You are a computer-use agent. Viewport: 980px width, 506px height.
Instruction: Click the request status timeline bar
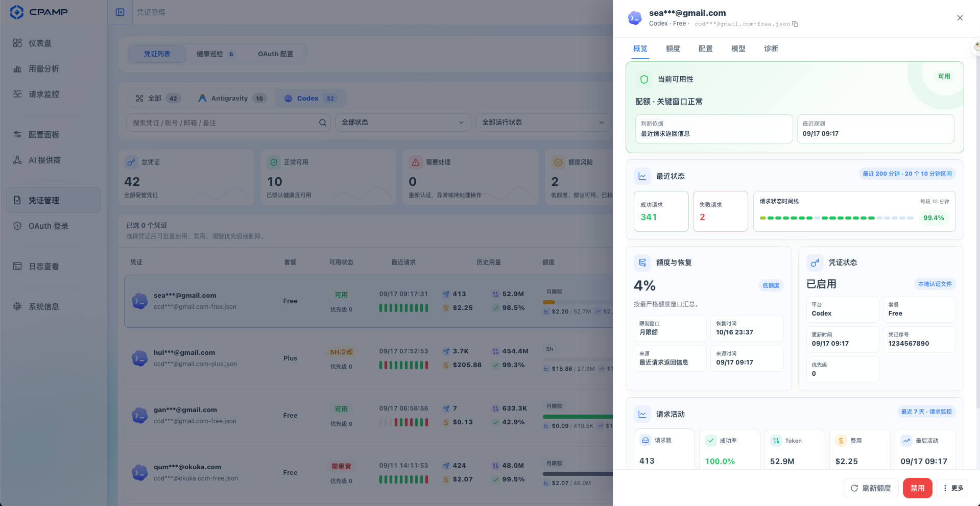coord(836,218)
